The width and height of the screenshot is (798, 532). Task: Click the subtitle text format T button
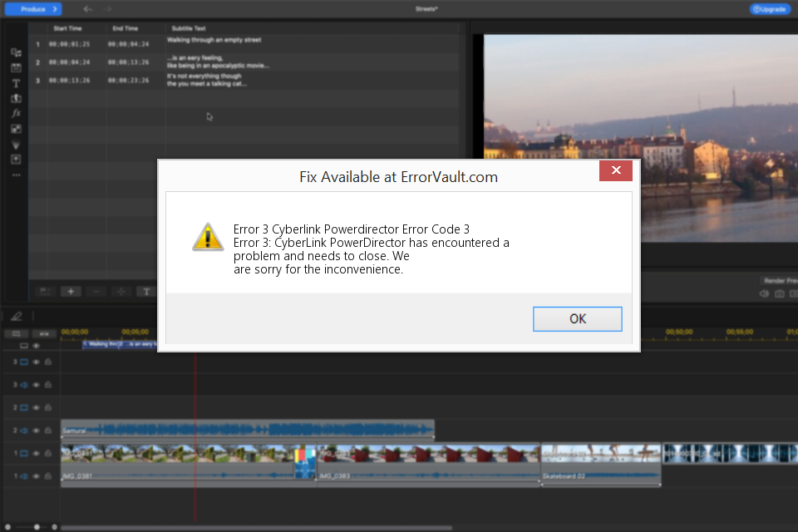click(146, 291)
